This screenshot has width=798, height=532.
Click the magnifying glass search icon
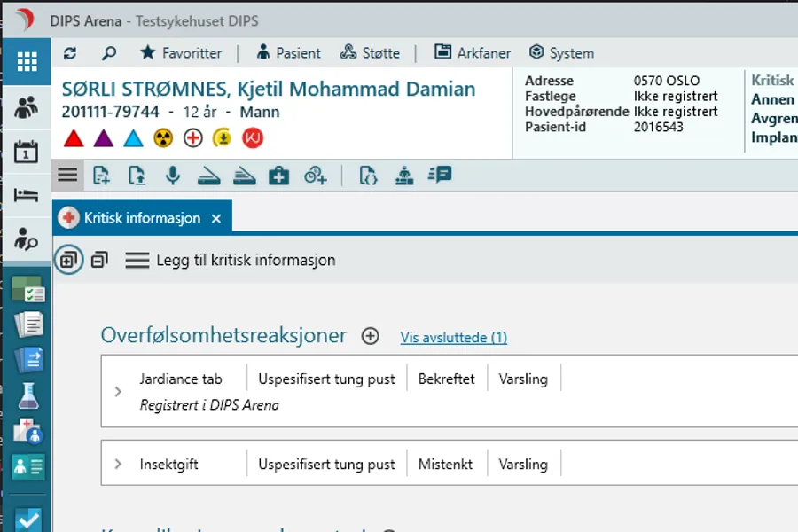click(x=109, y=53)
